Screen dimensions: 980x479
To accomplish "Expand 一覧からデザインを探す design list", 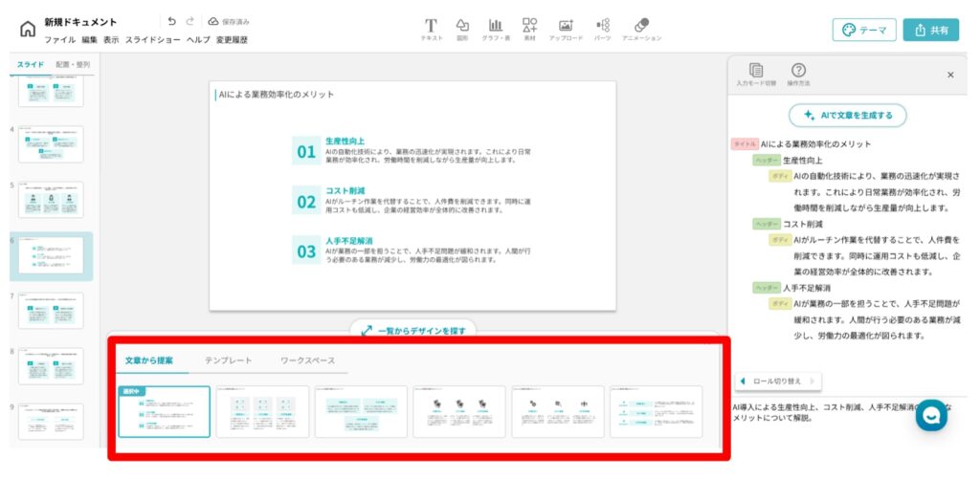I will point(412,330).
